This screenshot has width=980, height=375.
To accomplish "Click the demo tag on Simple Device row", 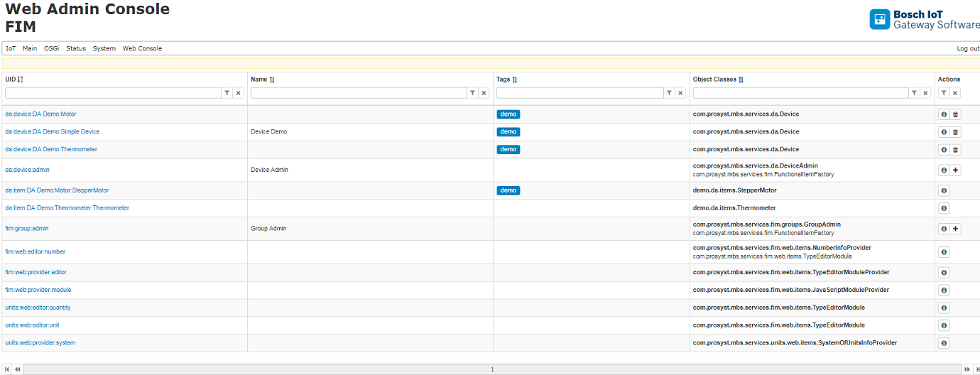I will click(x=508, y=132).
